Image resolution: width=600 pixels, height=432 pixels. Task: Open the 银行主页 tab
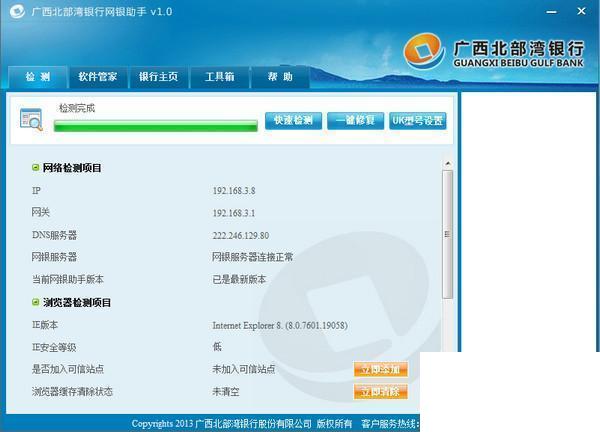point(158,77)
